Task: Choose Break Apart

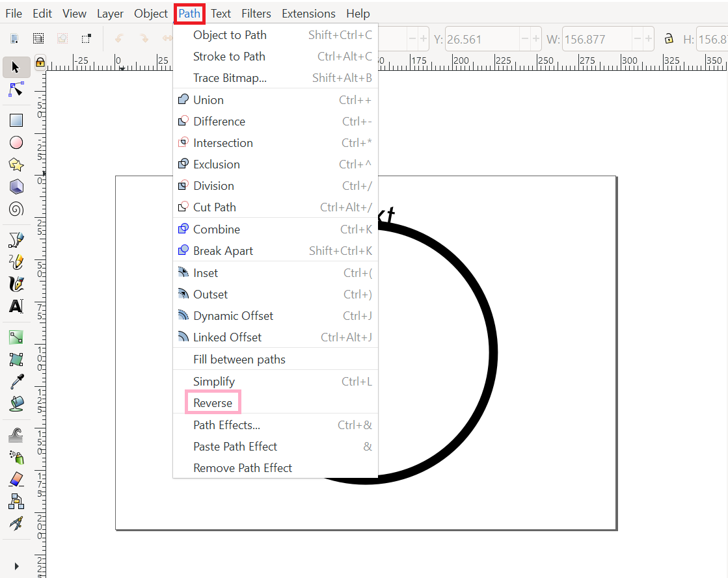Action: (276, 250)
